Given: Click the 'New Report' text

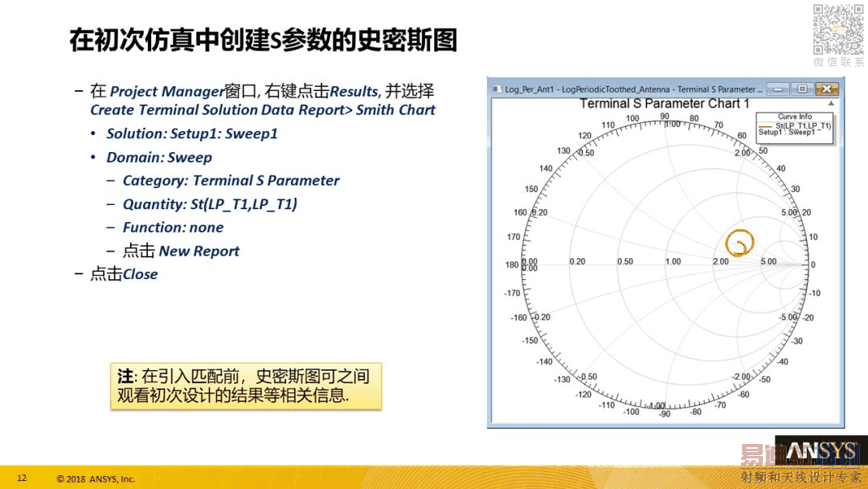Looking at the screenshot, I should [x=199, y=252].
